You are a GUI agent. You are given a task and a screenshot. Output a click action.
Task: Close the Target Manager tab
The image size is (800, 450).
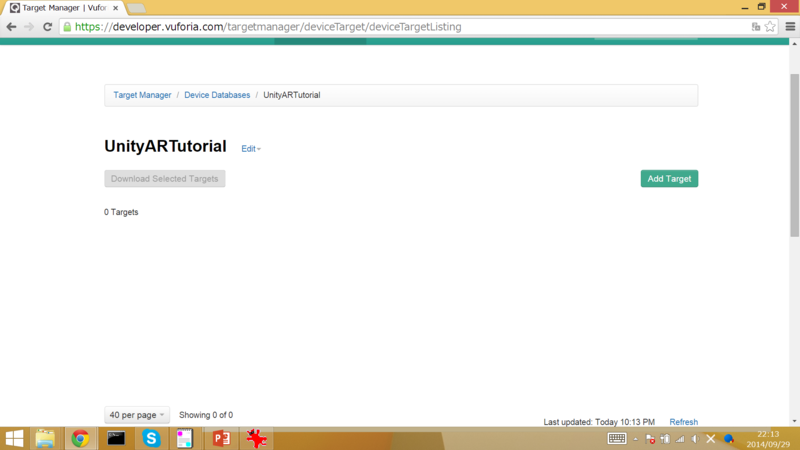point(115,8)
